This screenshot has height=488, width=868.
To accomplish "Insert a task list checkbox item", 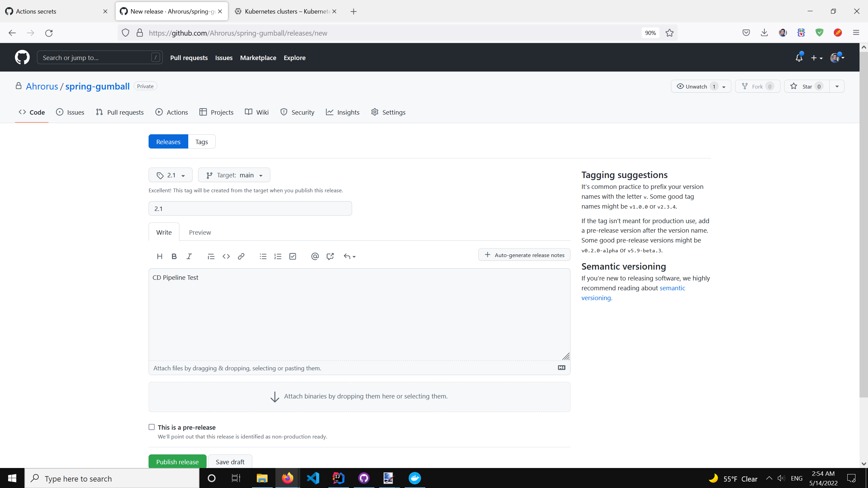I will pyautogui.click(x=293, y=256).
